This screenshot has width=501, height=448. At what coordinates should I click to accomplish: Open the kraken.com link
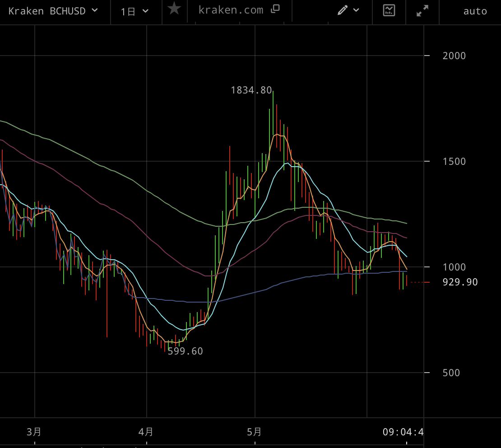[x=231, y=10]
